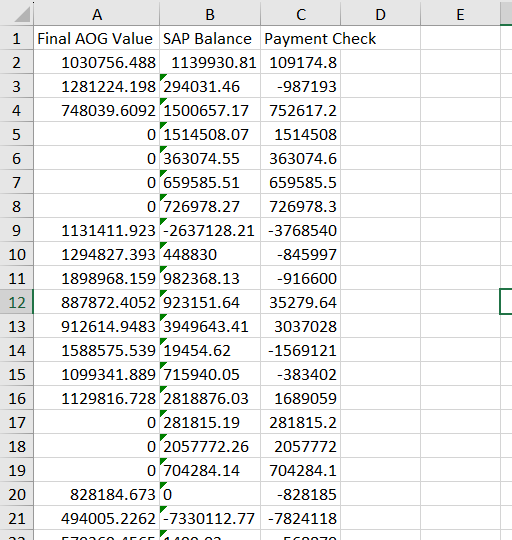Select cell with value 1500657.17
The width and height of the screenshot is (512, 540).
(210, 110)
